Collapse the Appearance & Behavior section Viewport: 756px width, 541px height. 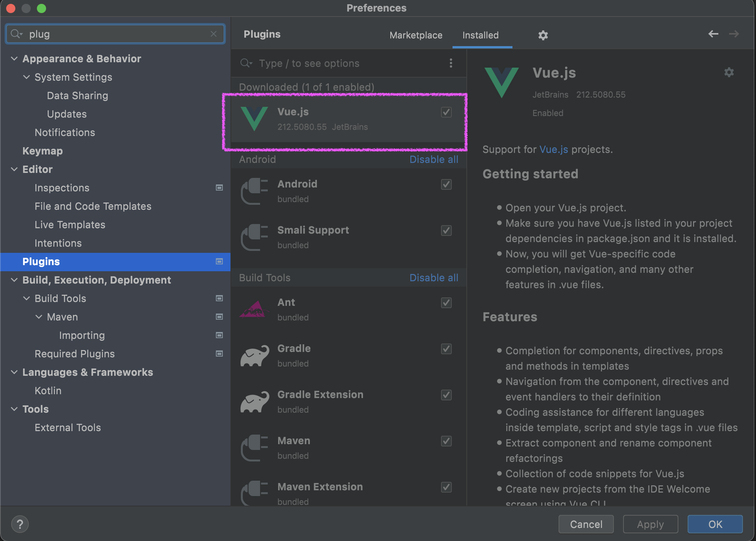click(14, 58)
